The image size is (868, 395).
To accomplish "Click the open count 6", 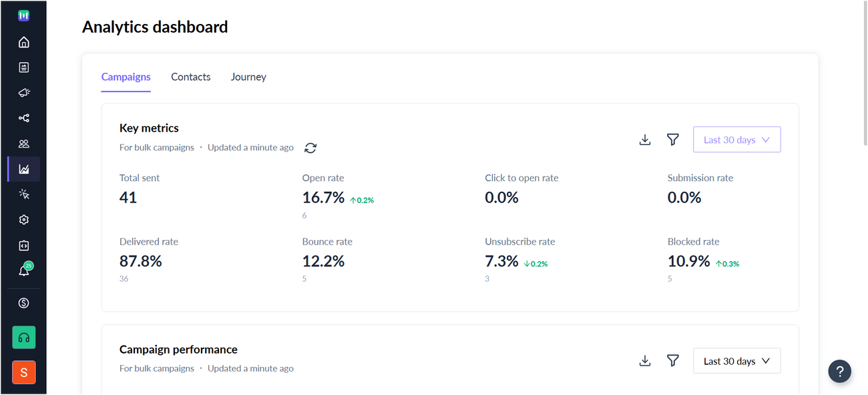I will click(x=304, y=215).
